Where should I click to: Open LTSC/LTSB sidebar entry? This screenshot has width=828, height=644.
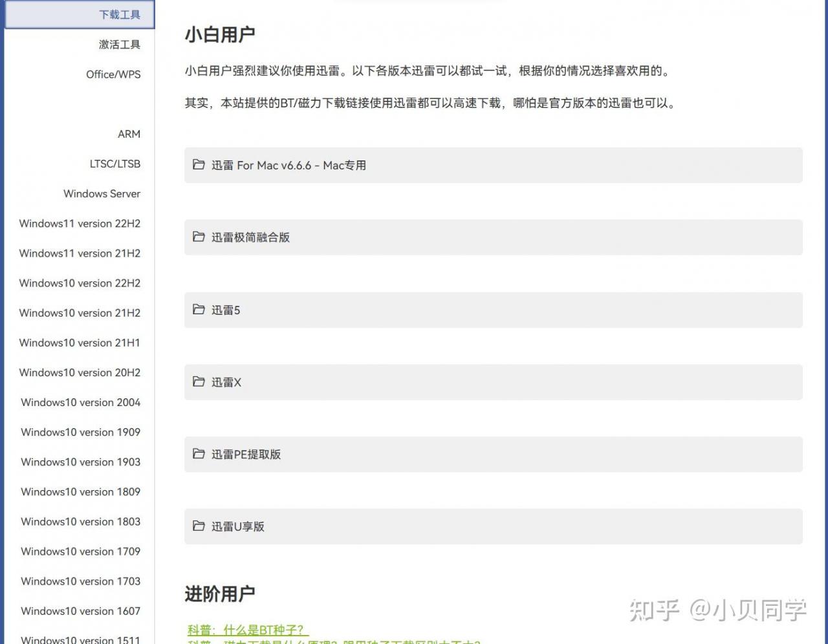[115, 164]
